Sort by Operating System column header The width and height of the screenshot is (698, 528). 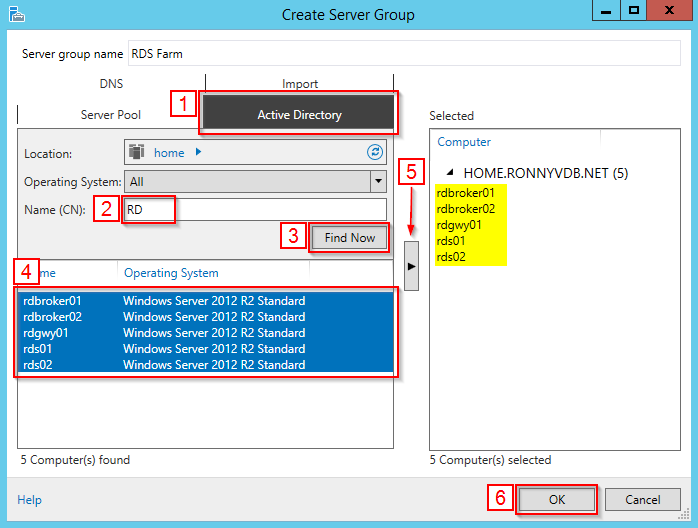(x=171, y=273)
